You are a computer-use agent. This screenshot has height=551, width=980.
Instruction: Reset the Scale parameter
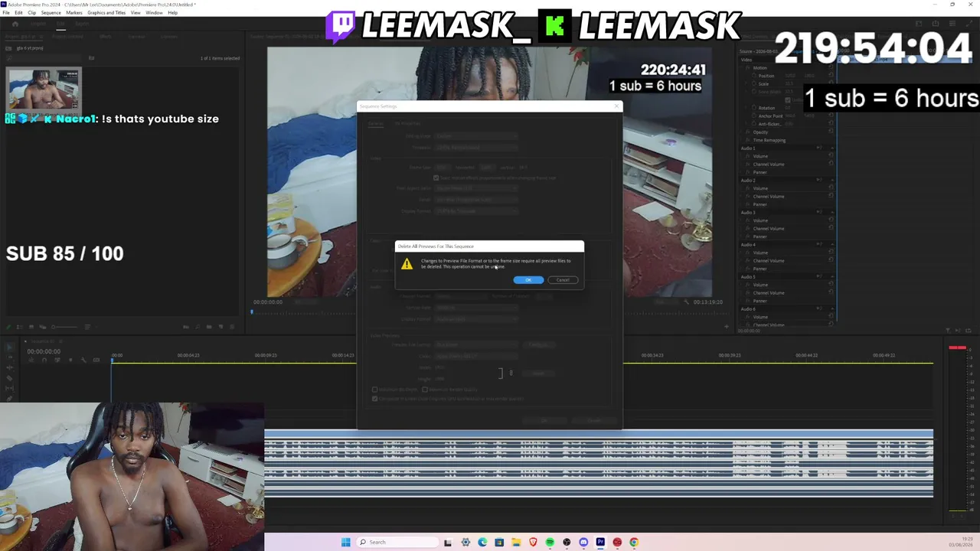(x=831, y=83)
